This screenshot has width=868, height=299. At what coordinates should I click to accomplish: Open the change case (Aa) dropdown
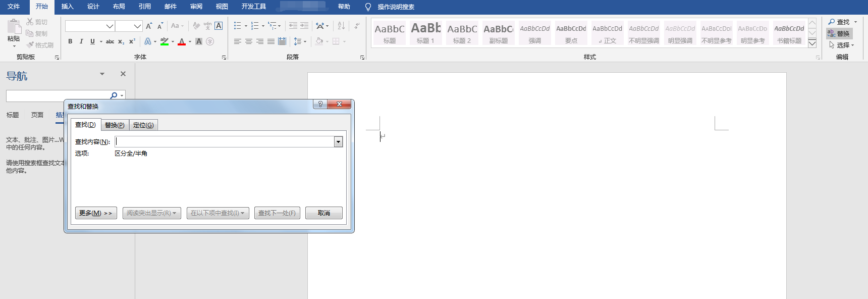177,26
